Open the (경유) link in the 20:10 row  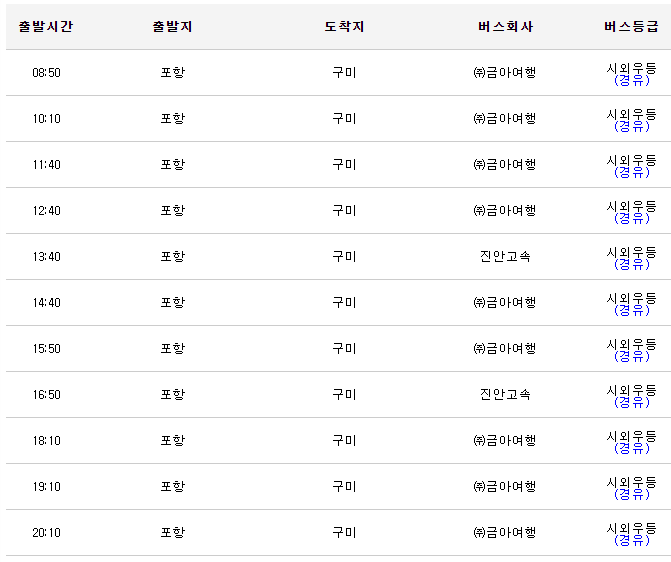pyautogui.click(x=632, y=540)
